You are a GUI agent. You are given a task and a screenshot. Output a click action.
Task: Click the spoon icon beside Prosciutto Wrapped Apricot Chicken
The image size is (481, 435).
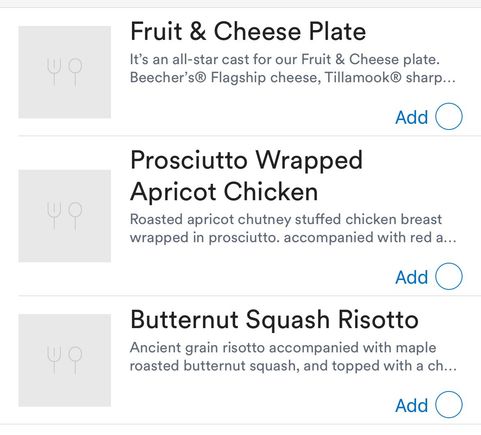coord(75,216)
